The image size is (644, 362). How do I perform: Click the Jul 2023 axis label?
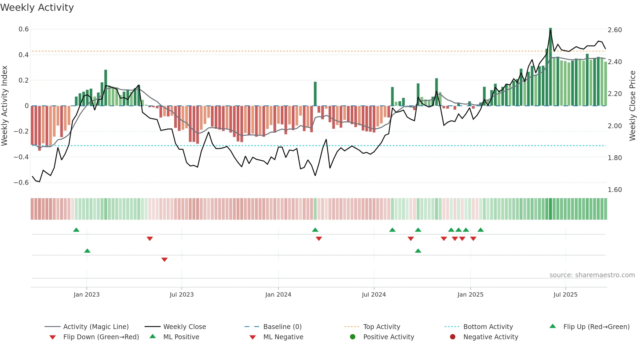click(x=182, y=294)
